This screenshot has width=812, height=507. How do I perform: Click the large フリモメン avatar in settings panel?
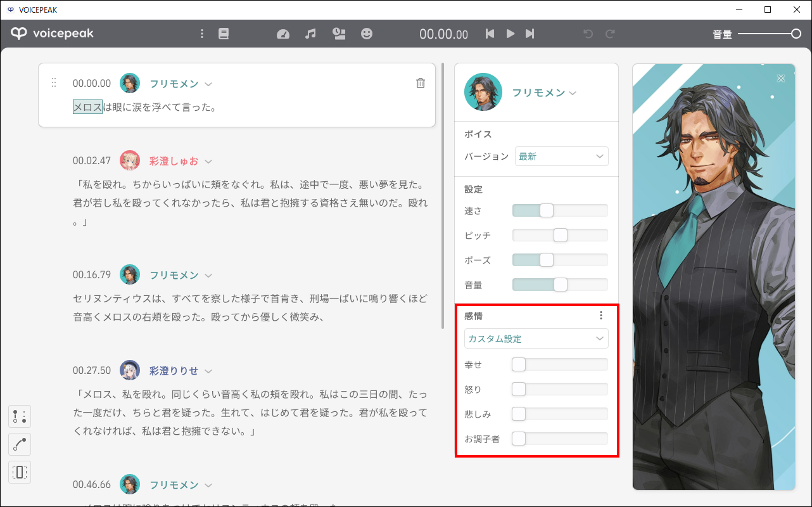(483, 92)
